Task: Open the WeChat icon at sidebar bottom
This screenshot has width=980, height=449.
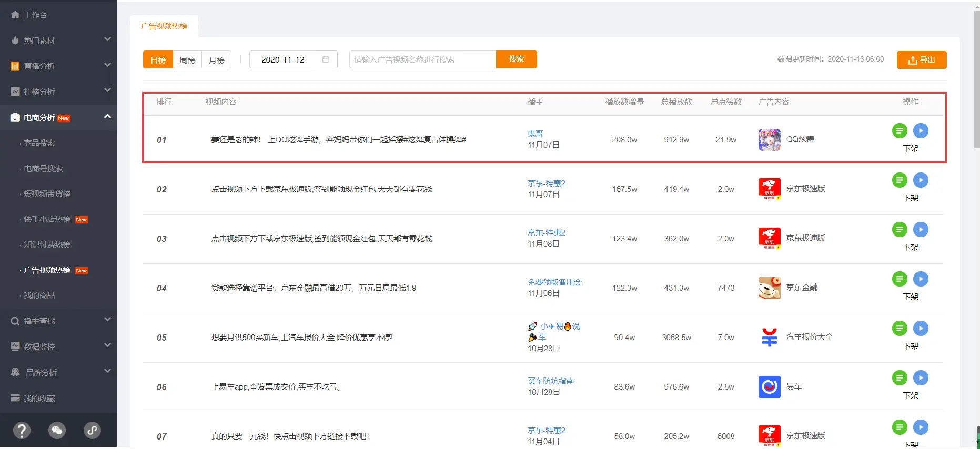Action: [57, 431]
